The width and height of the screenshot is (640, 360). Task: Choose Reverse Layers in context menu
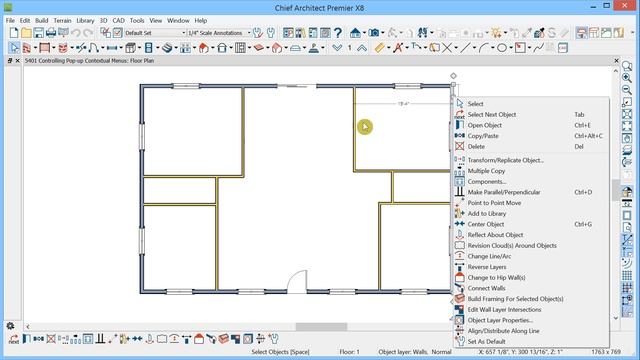coord(531,267)
